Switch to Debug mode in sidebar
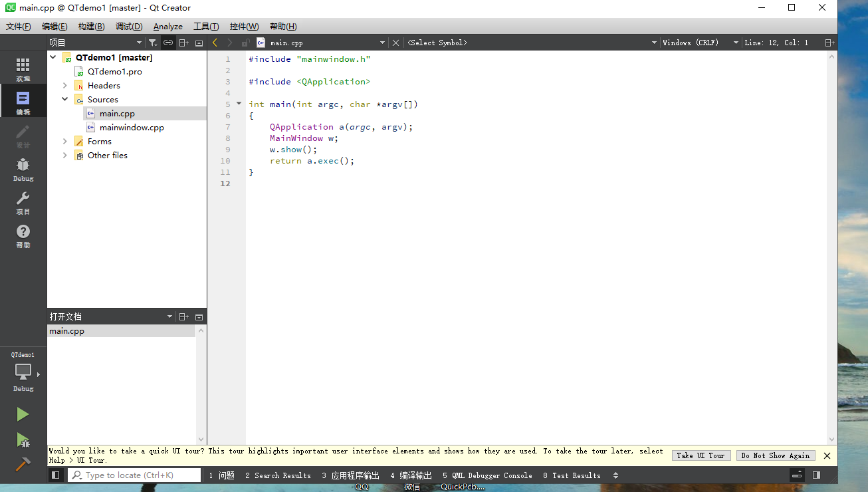Viewport: 868px width, 492px height. pyautogui.click(x=23, y=169)
